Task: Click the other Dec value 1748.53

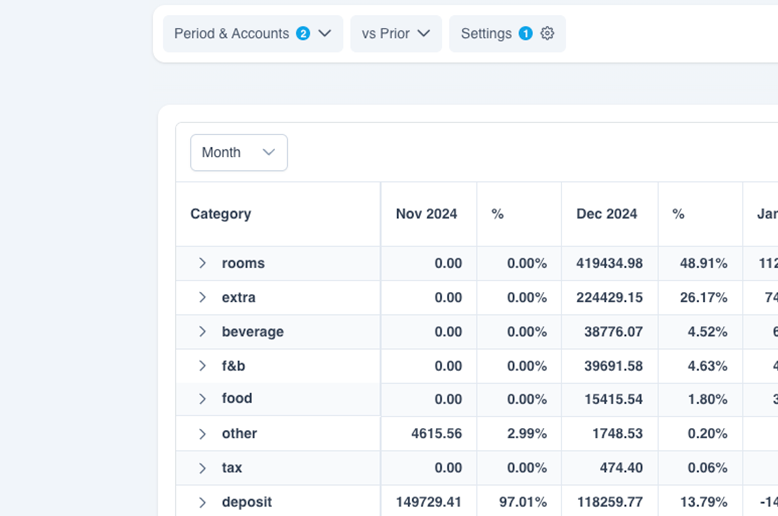Action: tap(617, 433)
